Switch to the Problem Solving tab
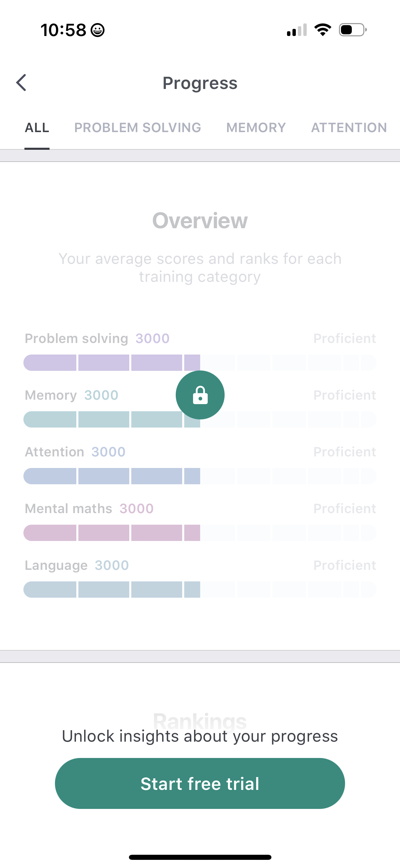The image size is (400, 868). pos(138,128)
